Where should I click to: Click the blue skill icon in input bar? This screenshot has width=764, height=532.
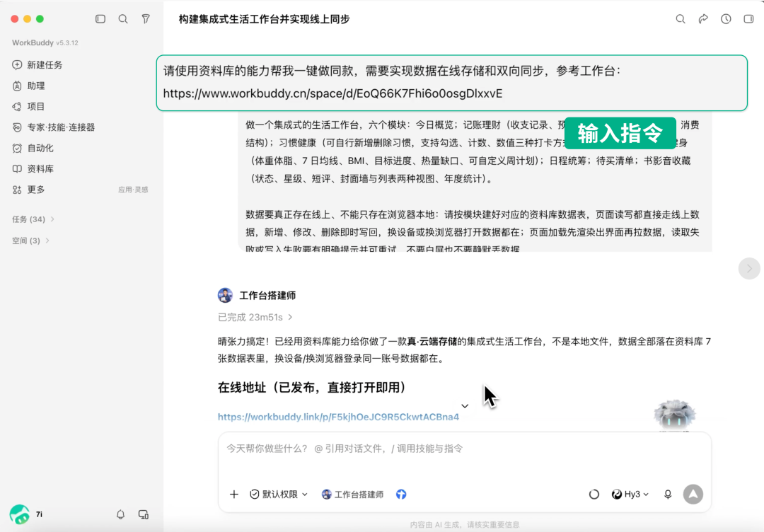(401, 494)
